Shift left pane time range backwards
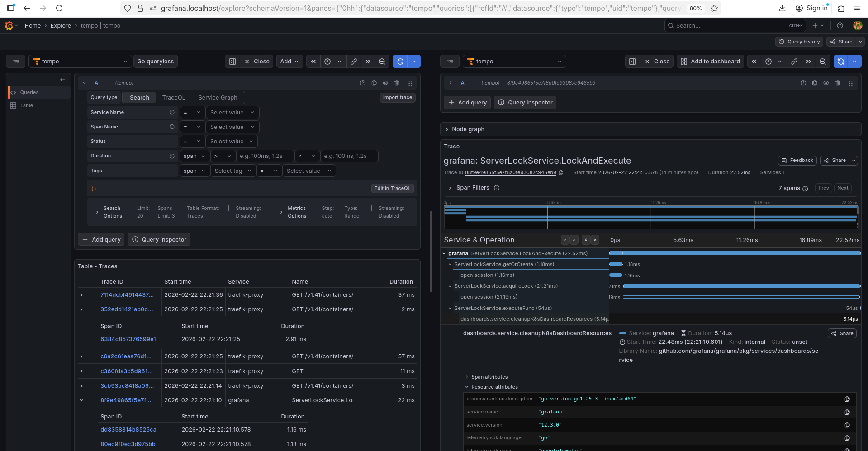This screenshot has width=868, height=451. [x=313, y=62]
